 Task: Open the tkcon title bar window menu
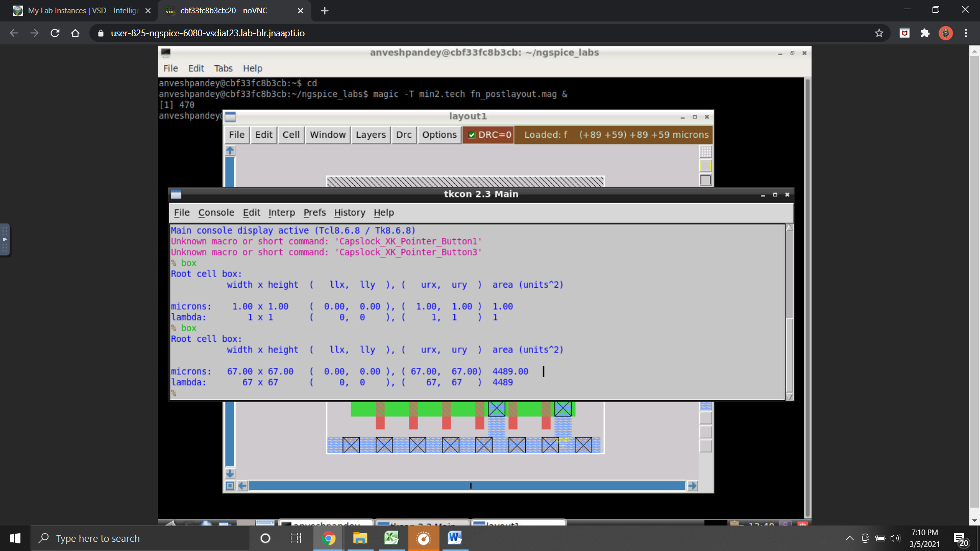176,194
